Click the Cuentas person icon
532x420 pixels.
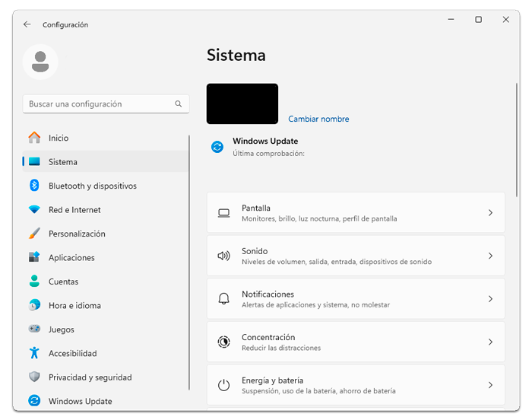(34, 281)
